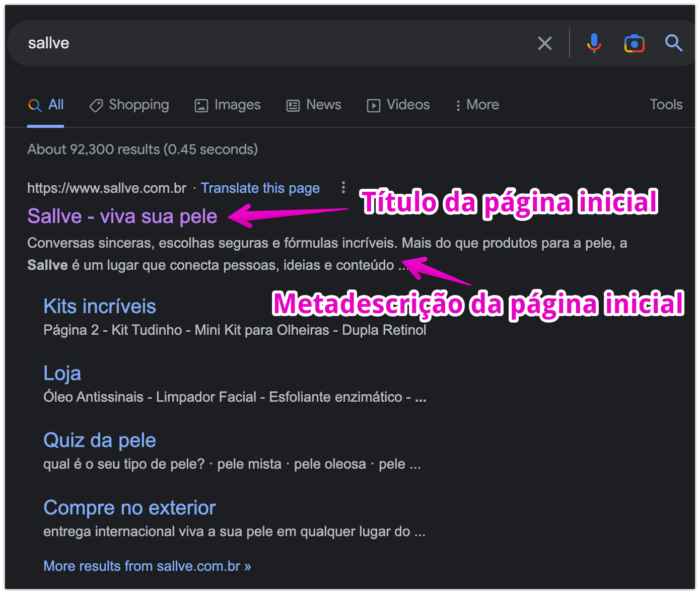Switch to the News tab
Image resolution: width=700 pixels, height=594 pixels.
(x=314, y=105)
